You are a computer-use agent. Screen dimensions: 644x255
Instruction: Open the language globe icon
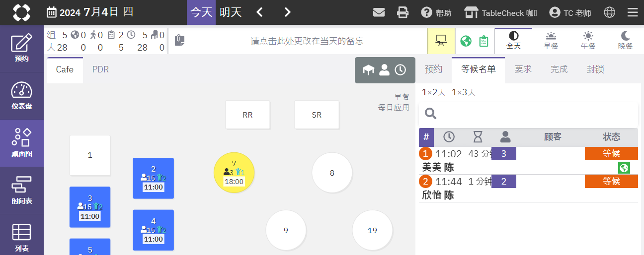pos(609,12)
